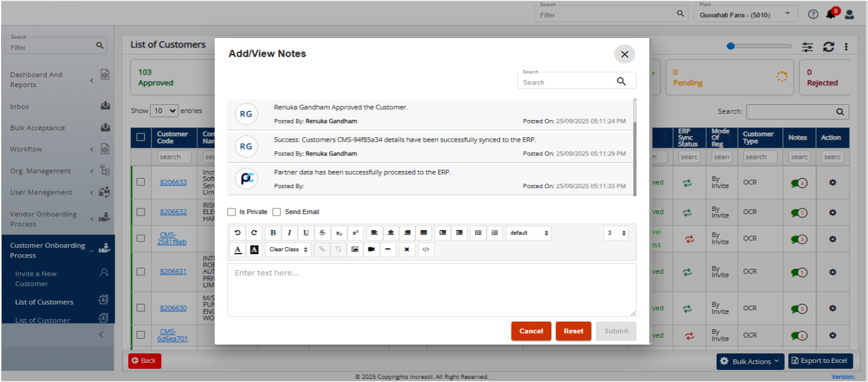Click the Back button
Viewport: 868px width, 382px height.
point(144,360)
